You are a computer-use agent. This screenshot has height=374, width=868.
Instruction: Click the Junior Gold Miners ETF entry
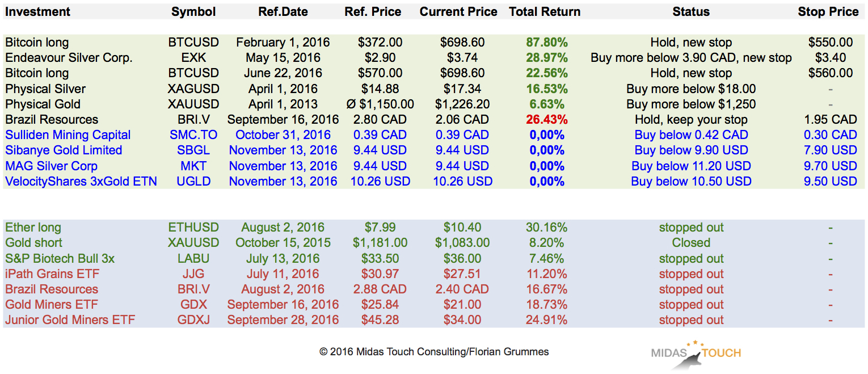pos(70,320)
